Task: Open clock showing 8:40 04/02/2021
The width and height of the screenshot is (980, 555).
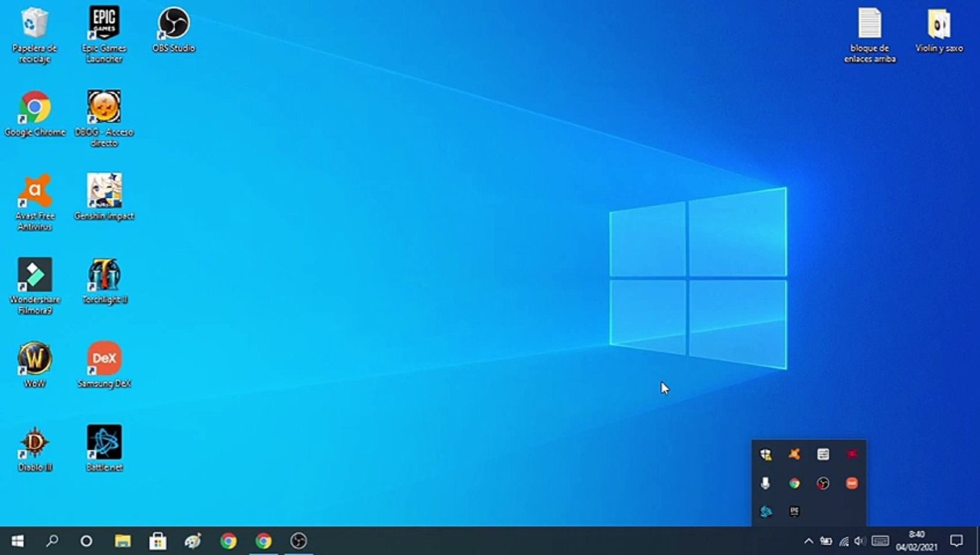Action: (x=917, y=541)
